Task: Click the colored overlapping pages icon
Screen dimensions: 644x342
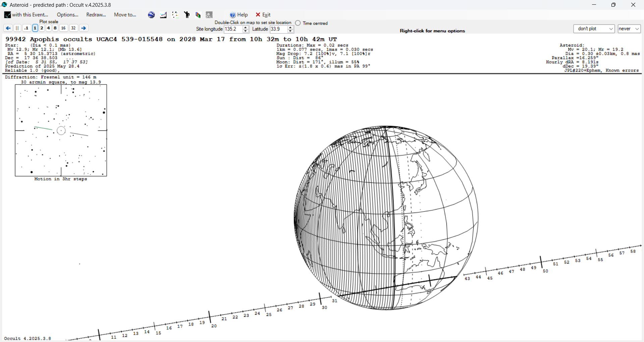Action: click(198, 15)
